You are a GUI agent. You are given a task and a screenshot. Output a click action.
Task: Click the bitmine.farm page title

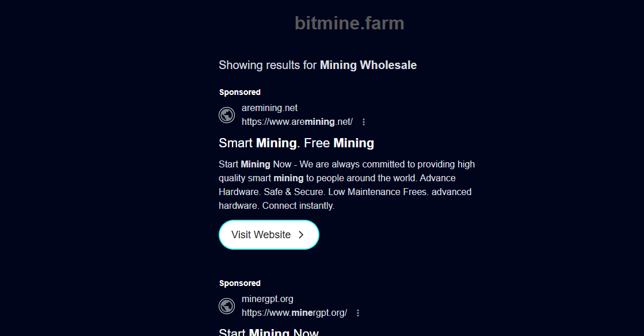tap(349, 24)
